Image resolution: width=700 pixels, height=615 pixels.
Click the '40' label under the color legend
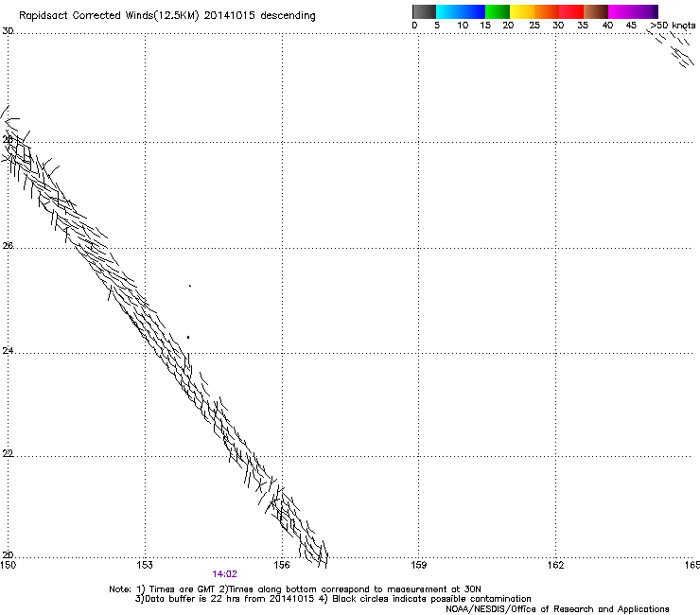tap(607, 25)
